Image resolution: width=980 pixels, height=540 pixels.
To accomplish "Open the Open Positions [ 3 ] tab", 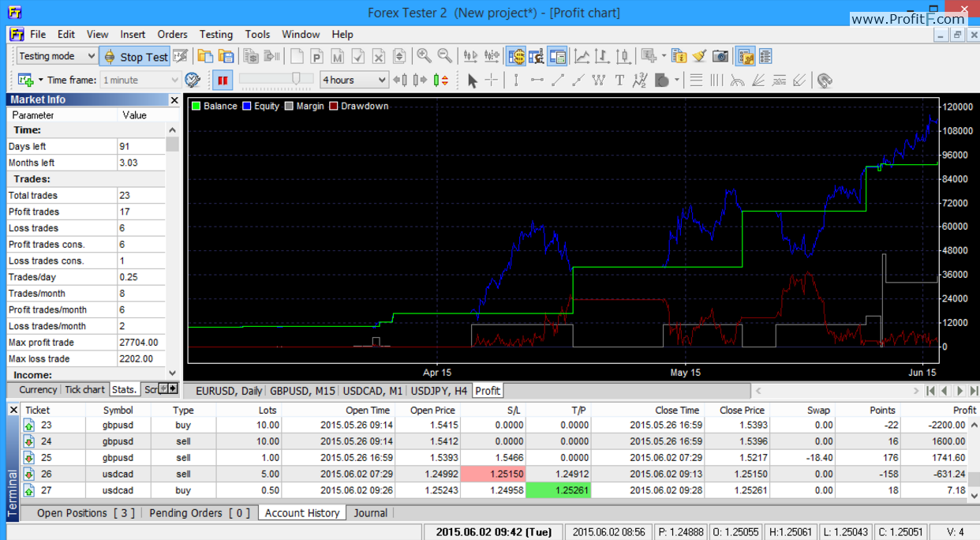I will point(86,513).
